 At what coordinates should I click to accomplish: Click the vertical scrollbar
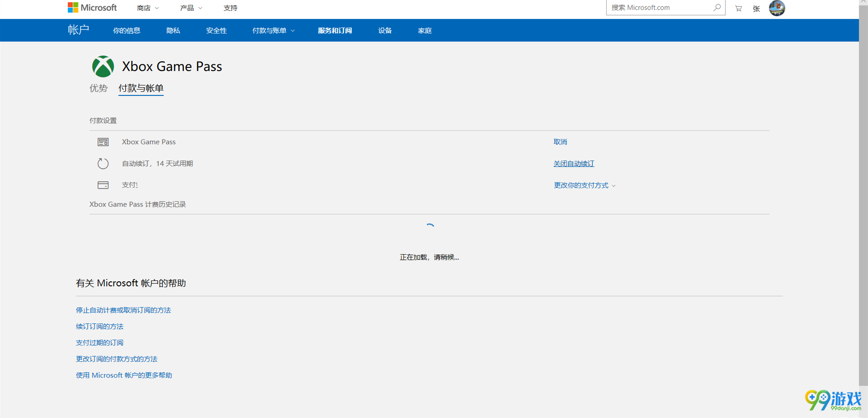(x=863, y=195)
